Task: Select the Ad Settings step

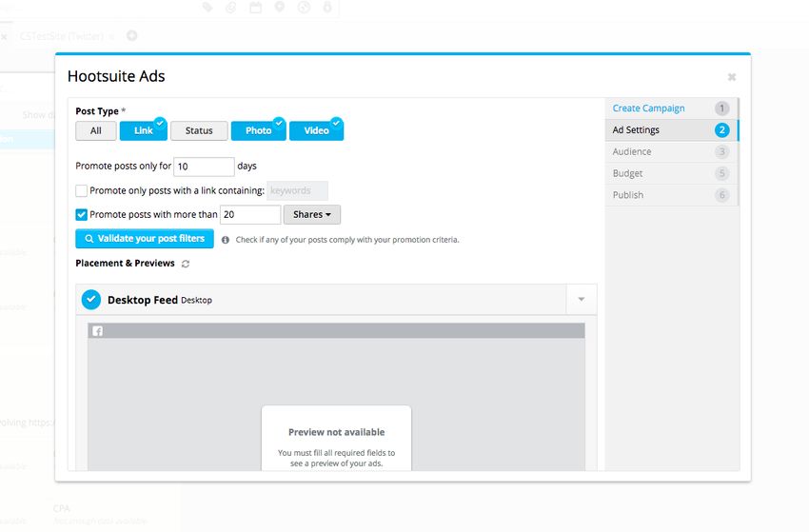Action: pyautogui.click(x=671, y=130)
